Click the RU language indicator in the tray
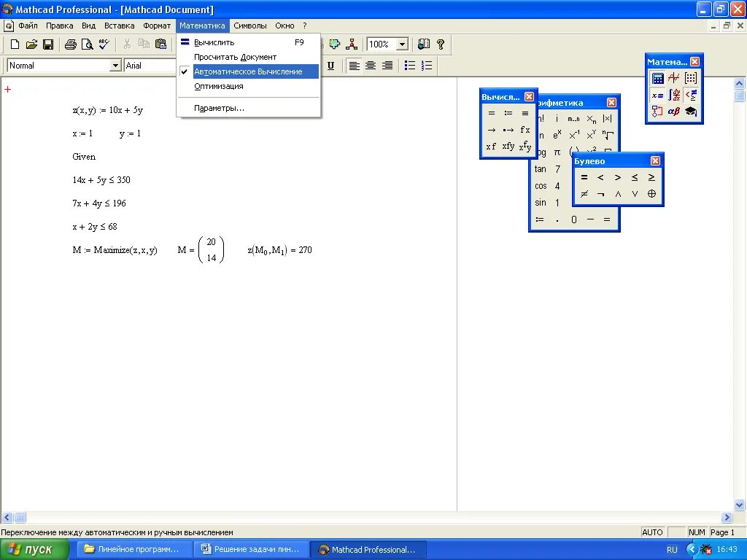The width and height of the screenshot is (747, 560). (x=672, y=550)
